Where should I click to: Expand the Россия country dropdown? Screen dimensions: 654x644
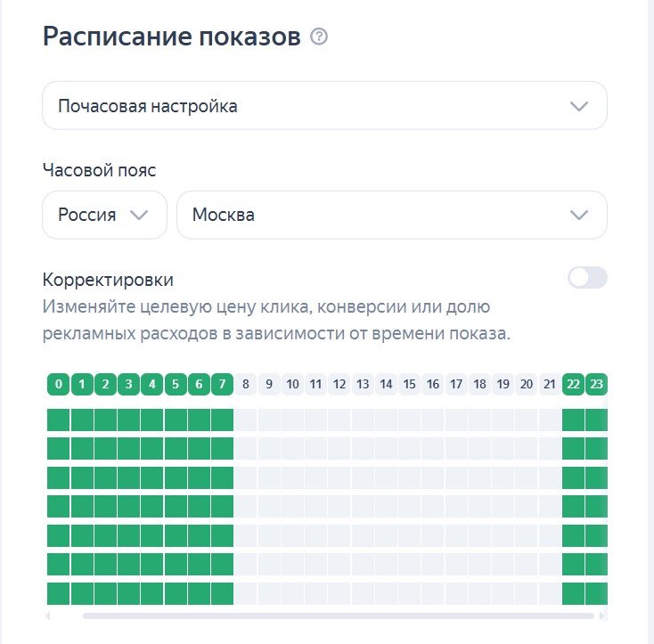[104, 215]
